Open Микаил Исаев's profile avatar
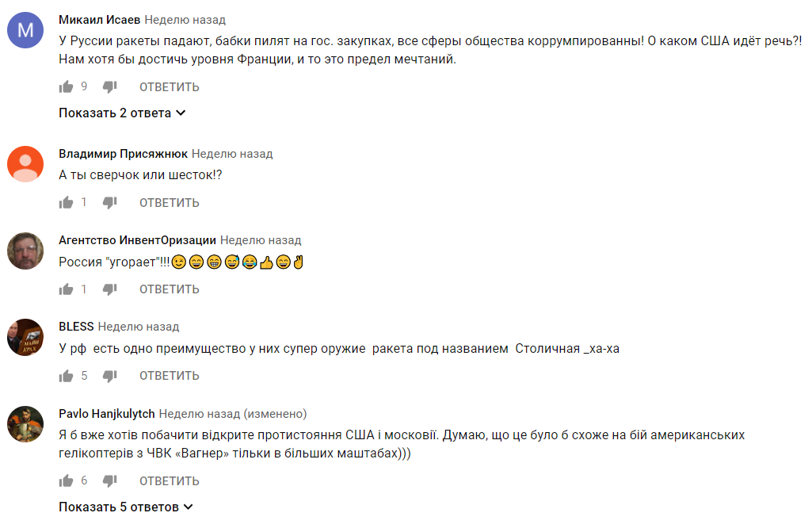 point(25,30)
